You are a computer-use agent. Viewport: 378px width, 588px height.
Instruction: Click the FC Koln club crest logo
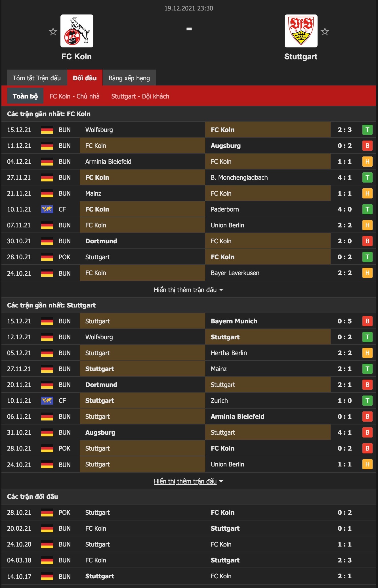(x=77, y=31)
